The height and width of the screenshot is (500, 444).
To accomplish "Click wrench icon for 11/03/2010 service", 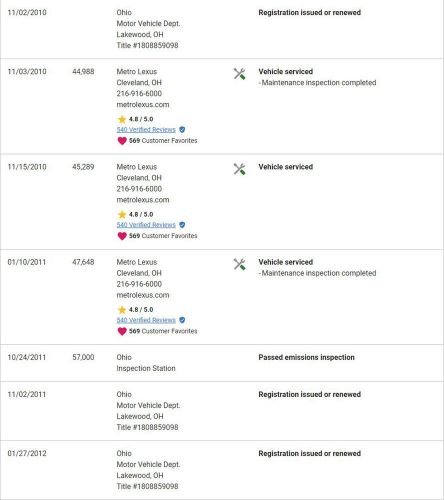I will tap(239, 74).
